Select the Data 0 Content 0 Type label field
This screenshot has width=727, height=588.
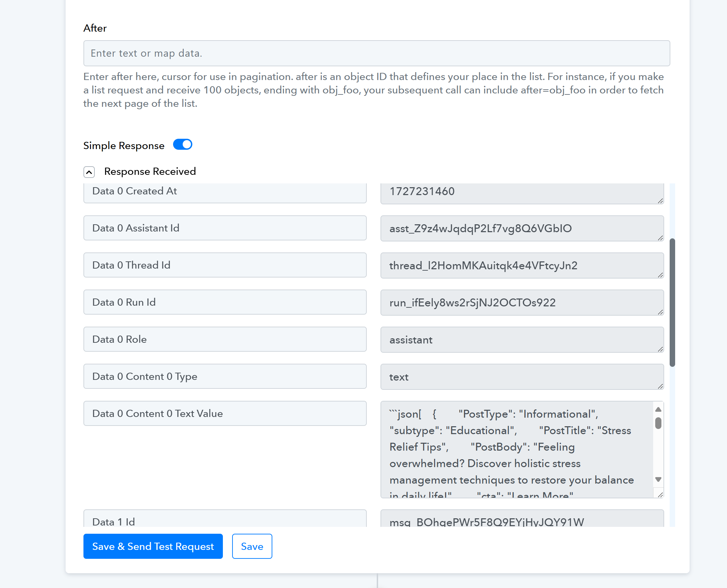tap(225, 376)
